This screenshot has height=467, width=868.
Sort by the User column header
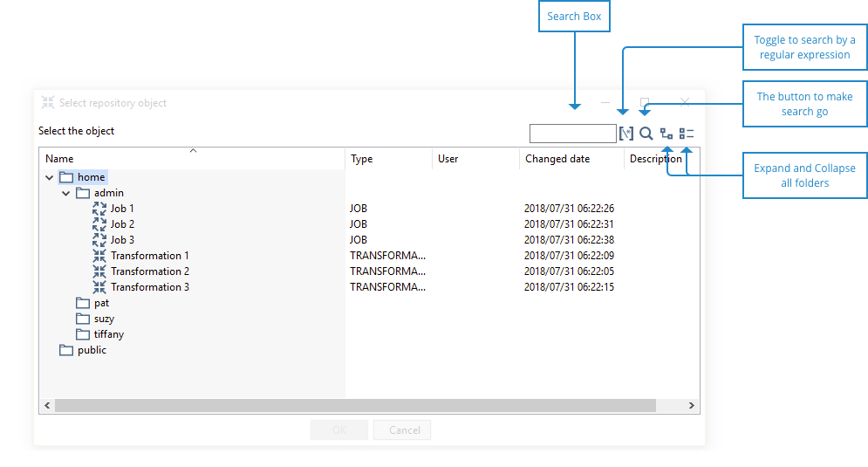coord(476,159)
